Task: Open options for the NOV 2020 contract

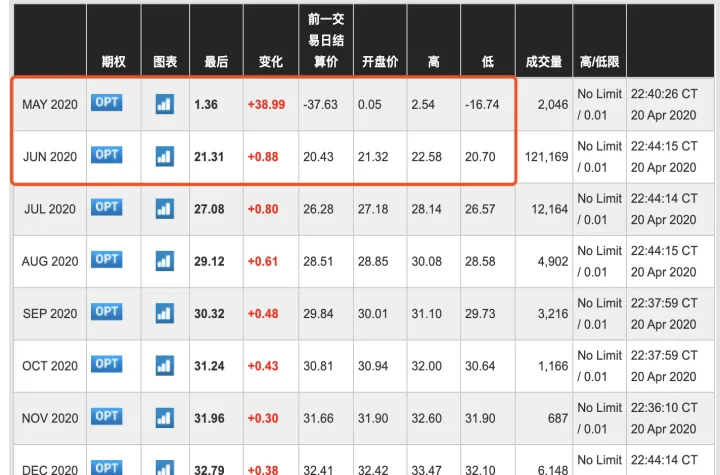Action: point(107,416)
